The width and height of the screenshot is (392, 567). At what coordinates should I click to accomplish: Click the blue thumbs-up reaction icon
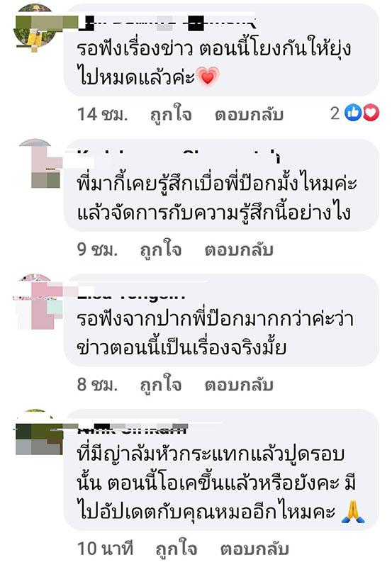[353, 113]
